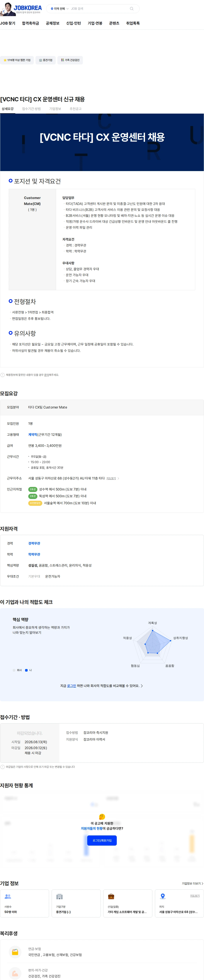Click the briefcase icon on 산업(업종) card

point(111,897)
